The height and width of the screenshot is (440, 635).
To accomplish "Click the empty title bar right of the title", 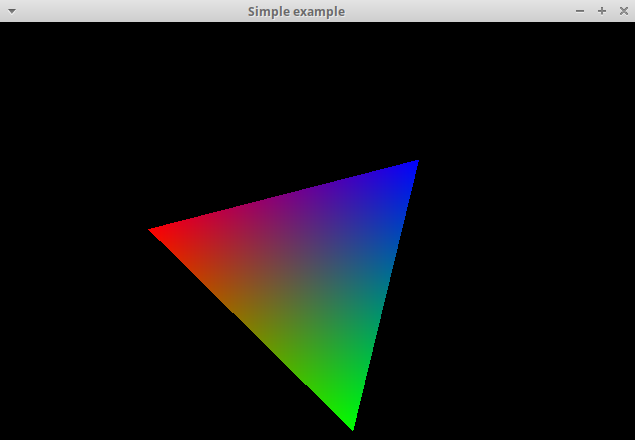I will click(x=460, y=11).
